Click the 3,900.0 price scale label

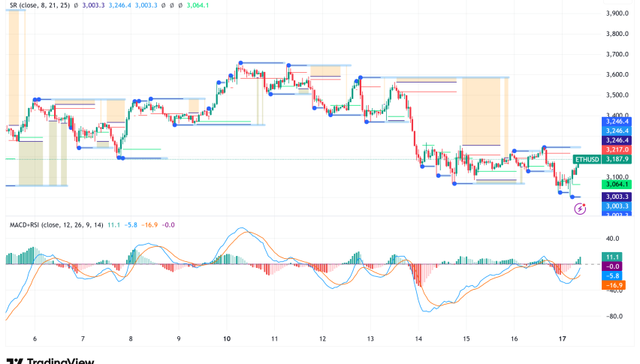click(x=616, y=14)
